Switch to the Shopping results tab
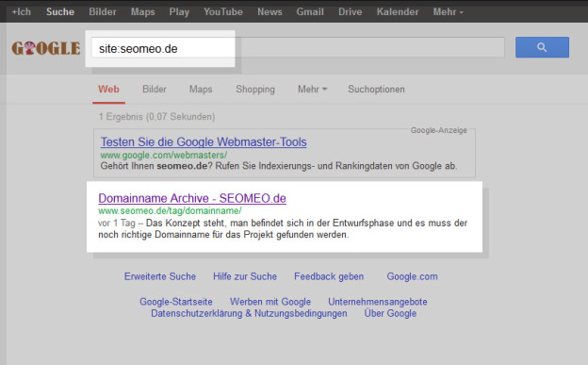 click(255, 90)
